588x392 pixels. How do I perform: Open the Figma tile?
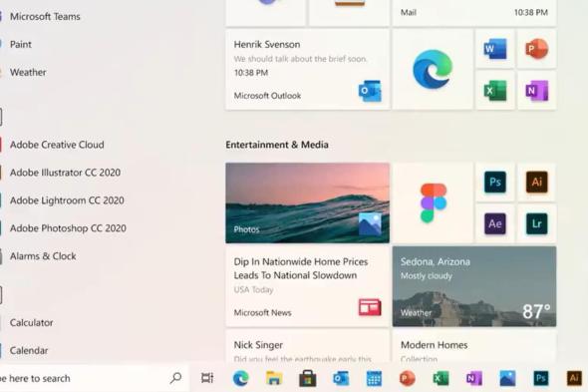pos(433,202)
